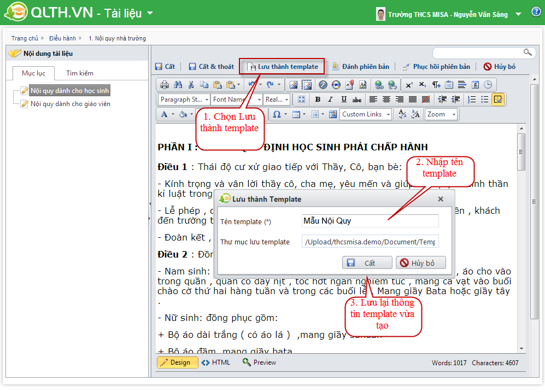Open the Document Manager paperclip icon
Image resolution: width=545 pixels, height=392 pixels.
pos(349,84)
